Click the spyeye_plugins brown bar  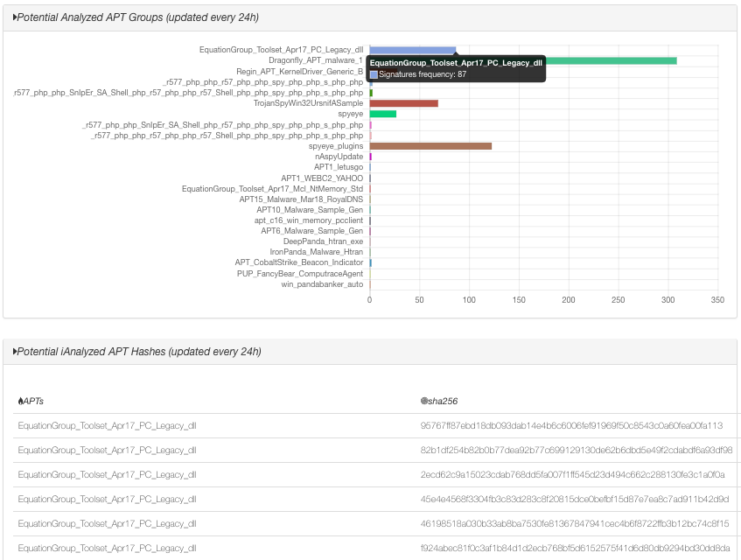tap(430, 146)
